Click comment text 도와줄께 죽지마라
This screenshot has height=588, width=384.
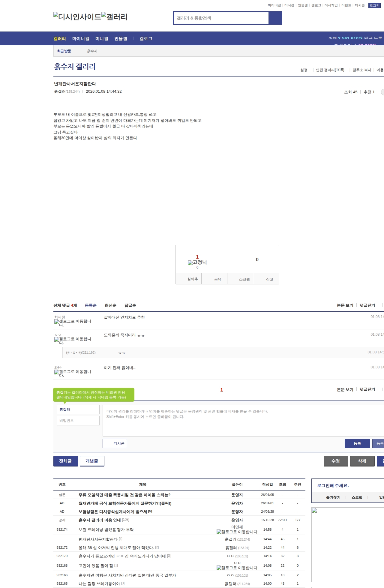point(124,335)
